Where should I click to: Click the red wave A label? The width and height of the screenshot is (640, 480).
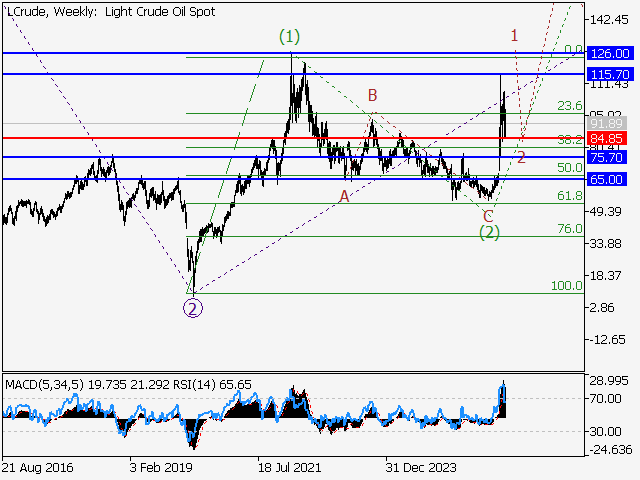[x=344, y=197]
